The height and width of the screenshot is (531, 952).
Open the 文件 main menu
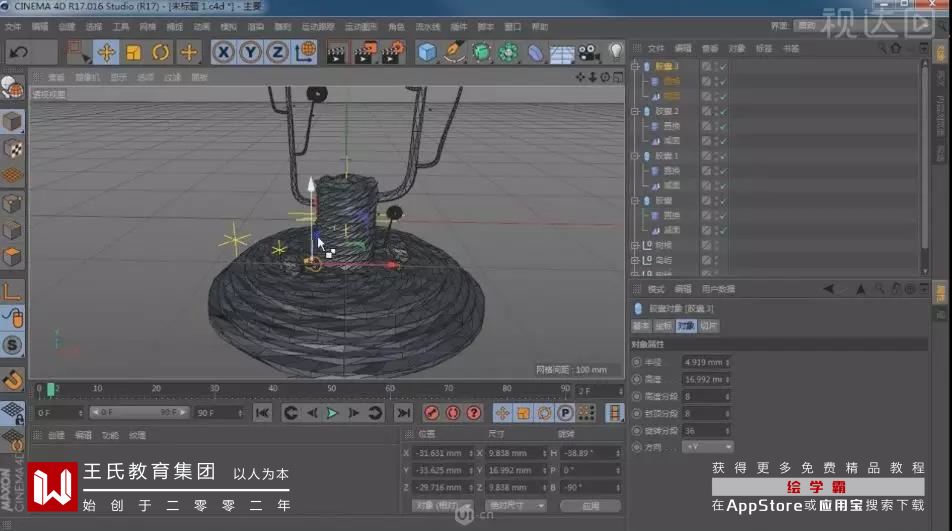[13, 27]
